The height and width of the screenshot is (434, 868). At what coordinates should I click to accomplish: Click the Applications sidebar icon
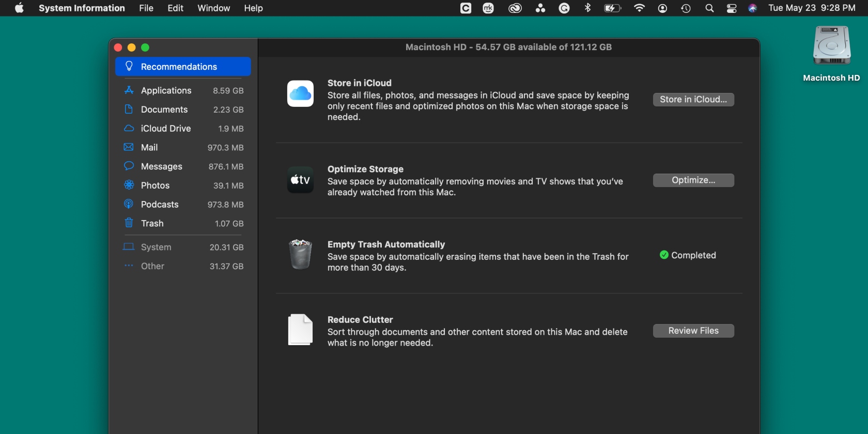[129, 90]
